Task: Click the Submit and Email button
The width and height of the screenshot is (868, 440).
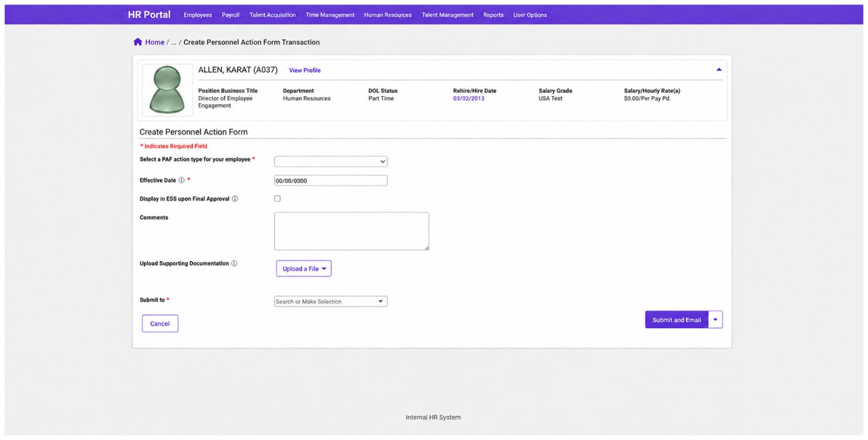Action: [677, 320]
